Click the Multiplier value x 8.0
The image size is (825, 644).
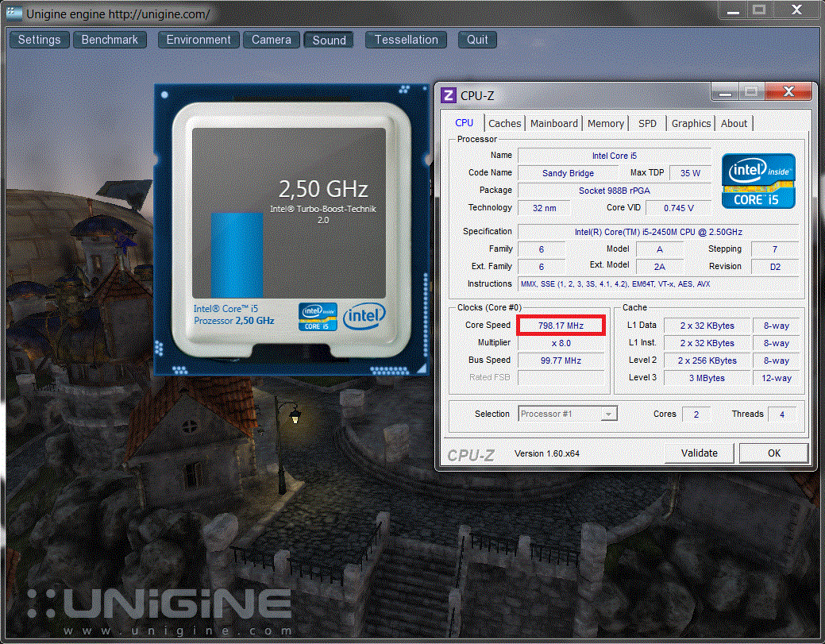coord(561,343)
